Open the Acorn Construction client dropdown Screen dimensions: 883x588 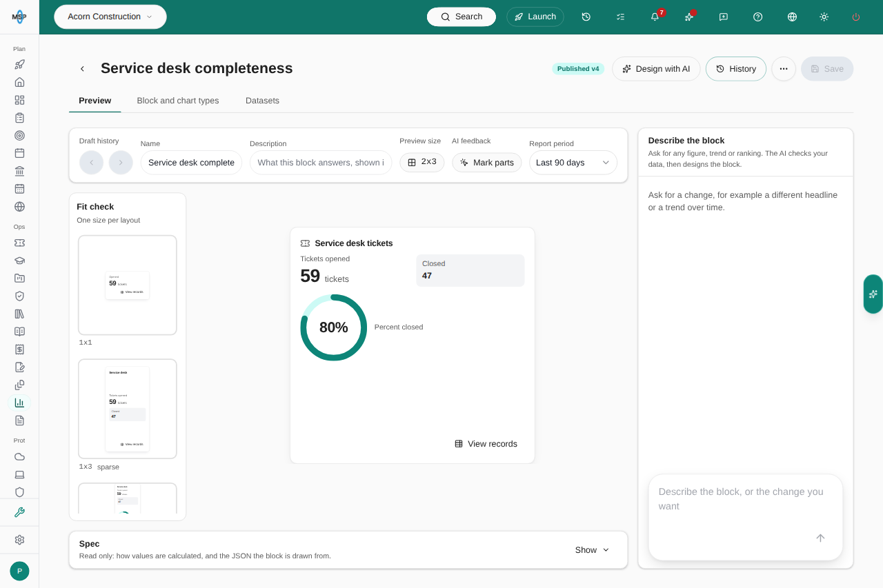coord(110,17)
